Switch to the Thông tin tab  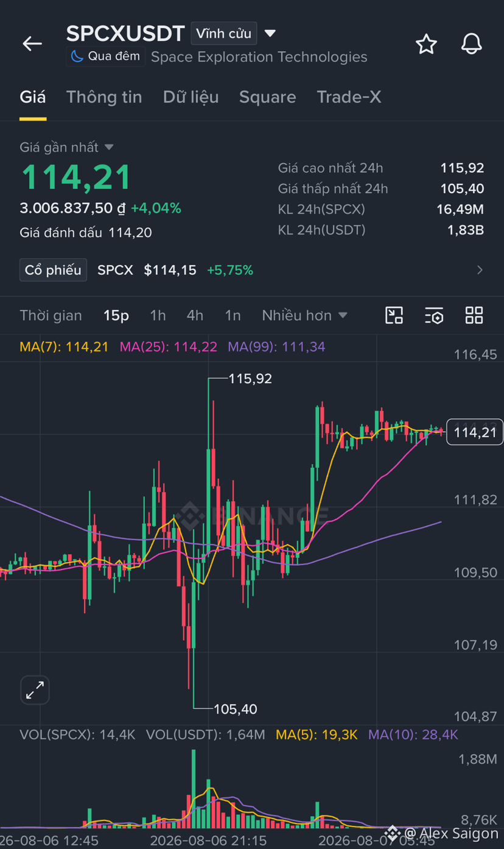coord(104,97)
